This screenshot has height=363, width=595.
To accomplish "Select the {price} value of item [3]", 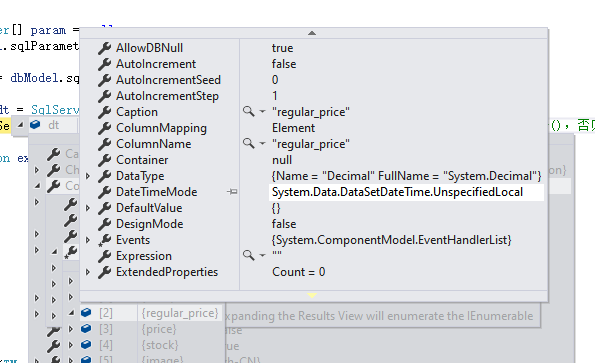I will click(x=159, y=329).
